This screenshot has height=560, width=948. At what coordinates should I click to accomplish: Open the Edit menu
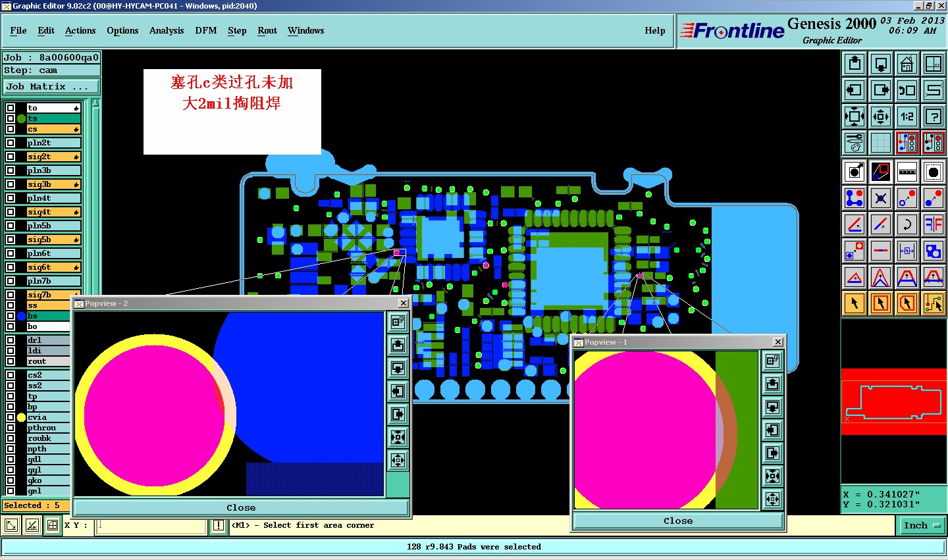(x=46, y=30)
